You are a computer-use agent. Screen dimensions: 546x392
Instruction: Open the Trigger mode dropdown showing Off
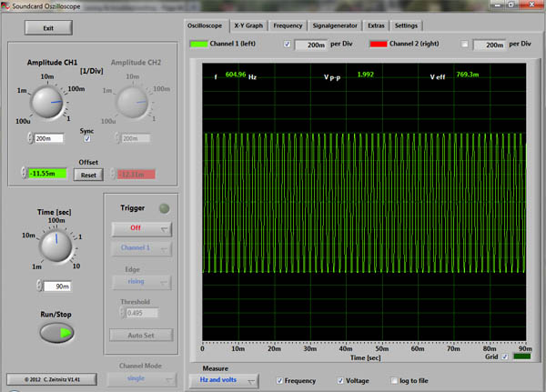click(x=140, y=228)
